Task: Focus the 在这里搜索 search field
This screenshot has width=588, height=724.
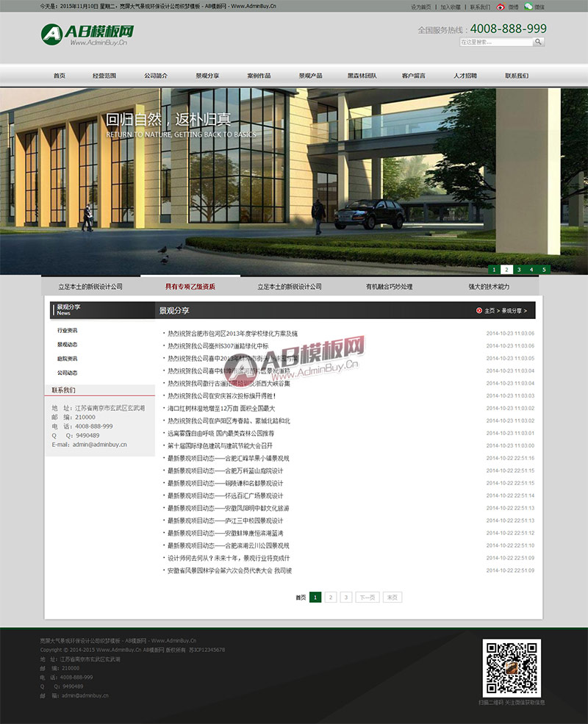Action: point(496,42)
